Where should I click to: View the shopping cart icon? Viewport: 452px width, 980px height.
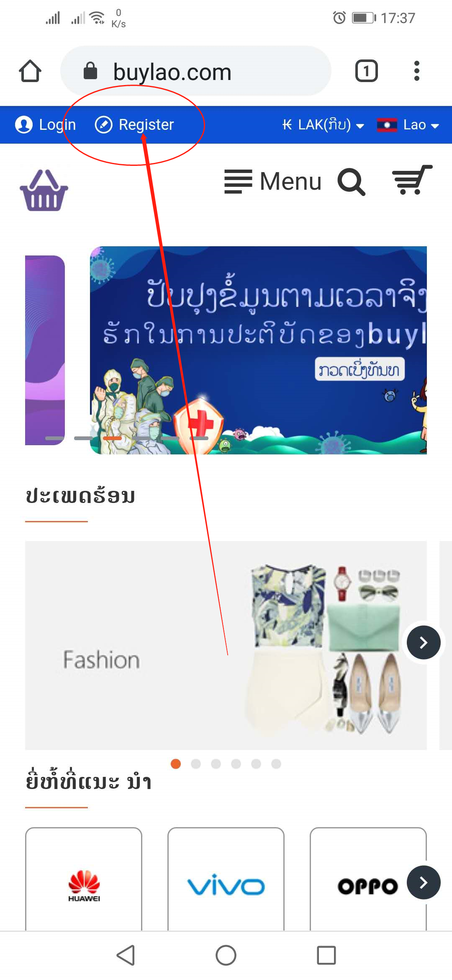tap(412, 180)
